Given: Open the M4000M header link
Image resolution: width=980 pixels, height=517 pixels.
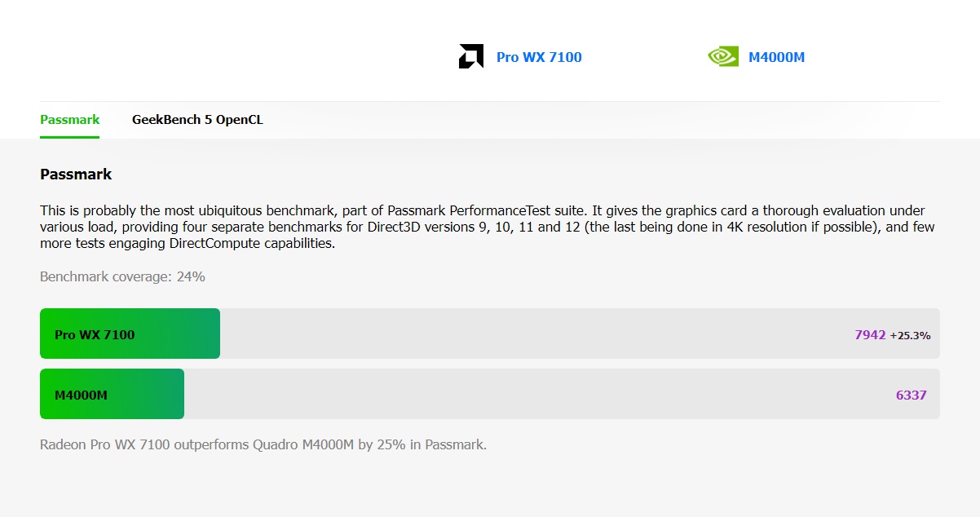Looking at the screenshot, I should [776, 57].
